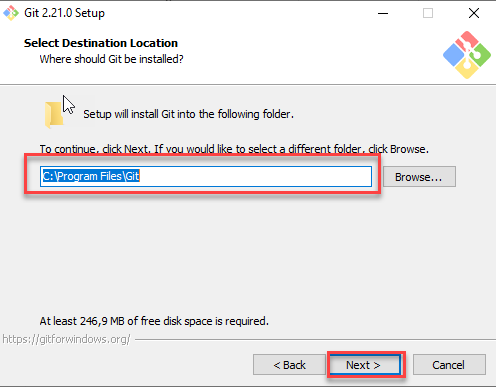Viewport: 496px width, 387px height.
Task: Click the disabled maximize window icon
Action: click(x=428, y=13)
